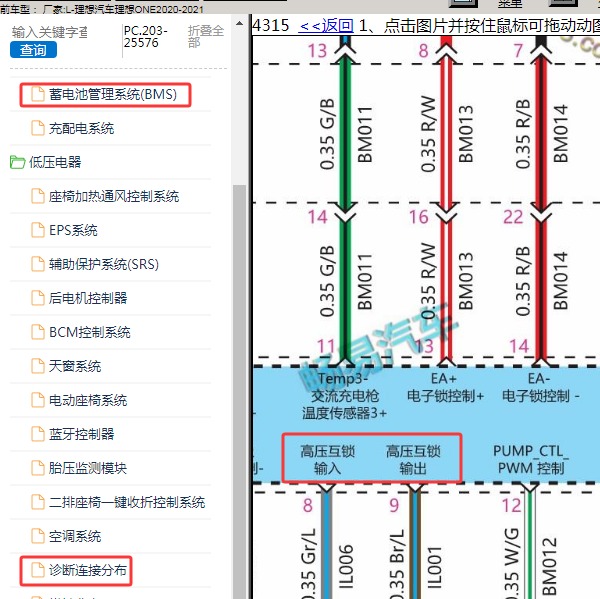Click the sidebar scroll-up arrow
Image resolution: width=600 pixels, height=599 pixels.
point(240,24)
